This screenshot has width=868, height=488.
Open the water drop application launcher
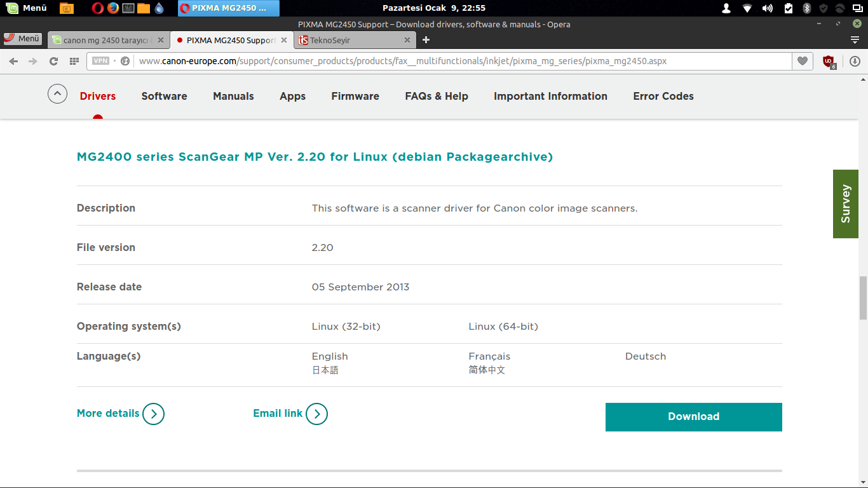[x=159, y=8]
